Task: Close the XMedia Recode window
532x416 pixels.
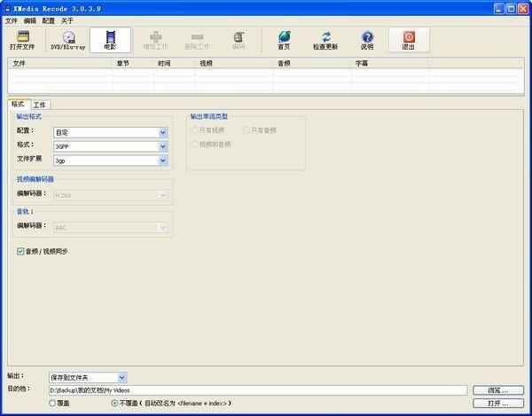Action: click(523, 9)
